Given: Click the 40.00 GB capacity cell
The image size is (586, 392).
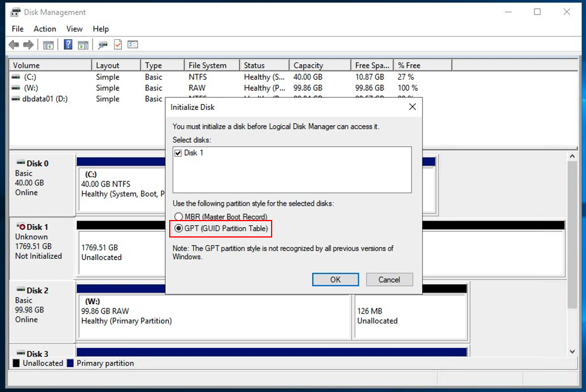Looking at the screenshot, I should tap(307, 77).
